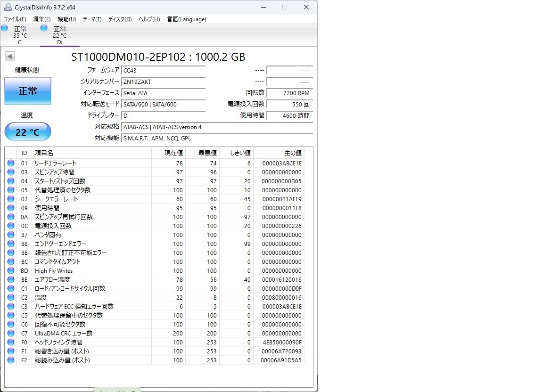This screenshot has width=543, height=392.
Task: Click status circle for ID C1 row
Action: coord(11,288)
